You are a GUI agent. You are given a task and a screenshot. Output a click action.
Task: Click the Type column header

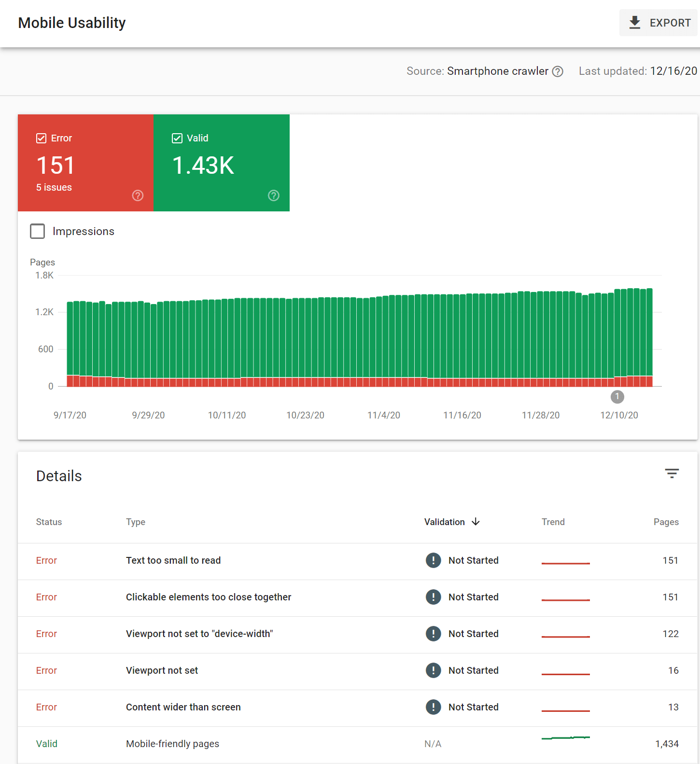(x=136, y=522)
